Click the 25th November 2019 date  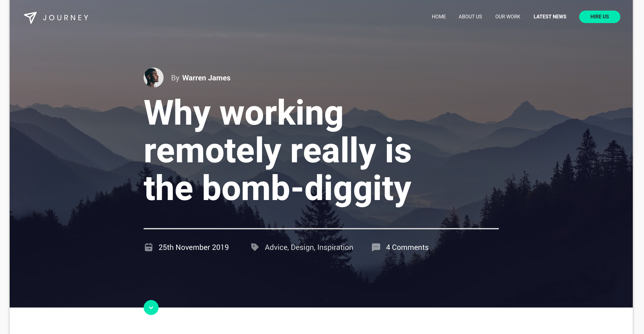(x=193, y=247)
